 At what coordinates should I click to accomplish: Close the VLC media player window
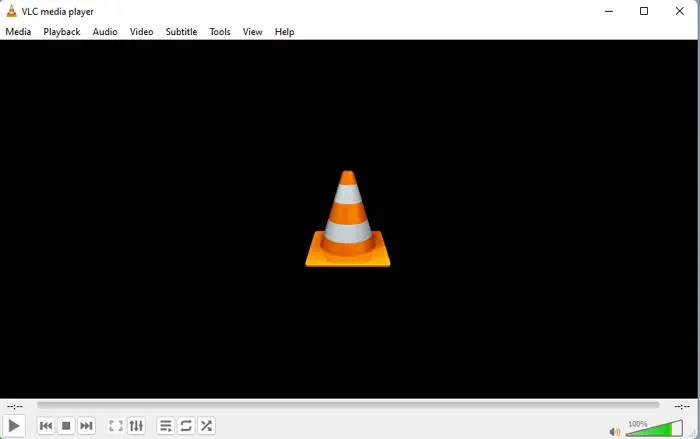pyautogui.click(x=679, y=11)
